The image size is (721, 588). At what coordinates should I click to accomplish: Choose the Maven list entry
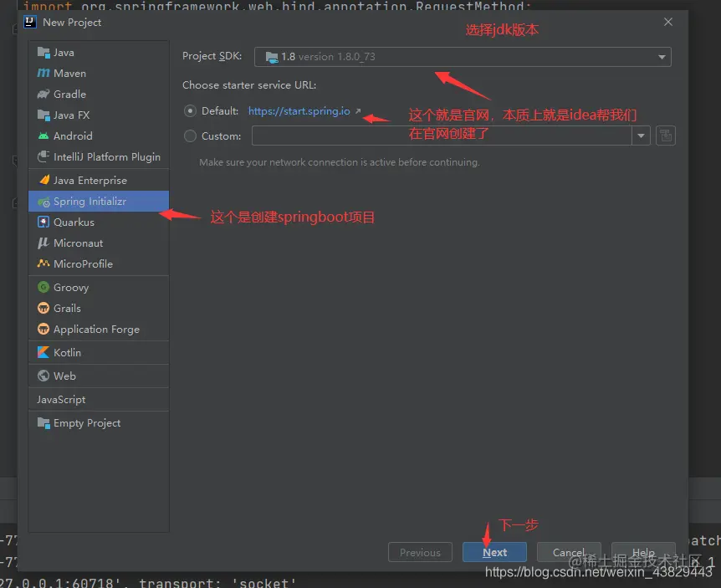click(x=99, y=73)
